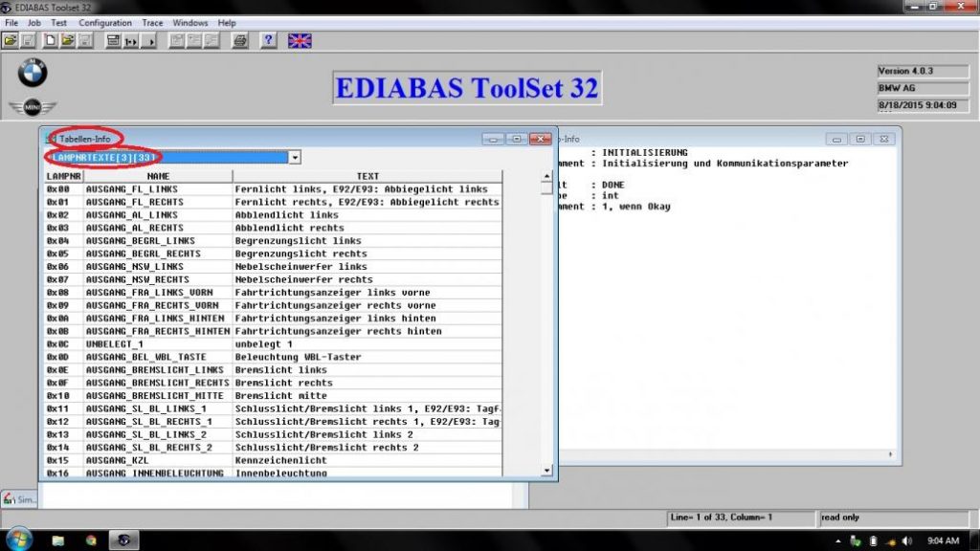Open the Job menu
The width and height of the screenshot is (980, 551).
tap(33, 23)
